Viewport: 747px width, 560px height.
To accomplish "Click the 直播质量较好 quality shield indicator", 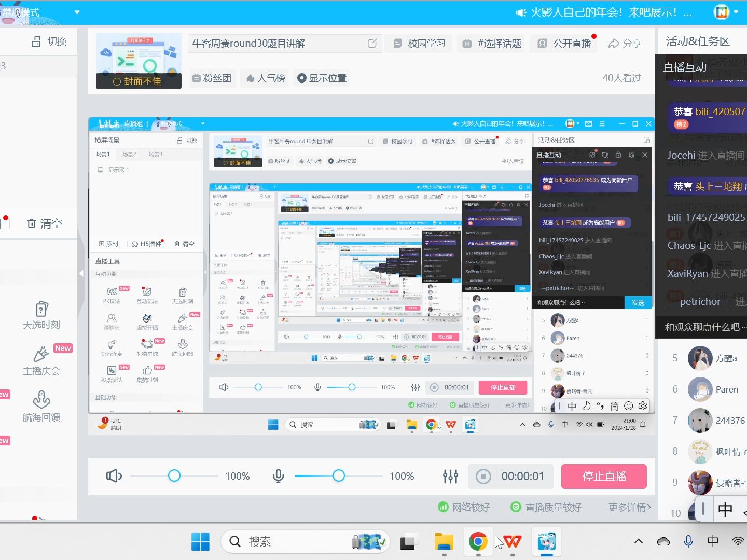I will click(546, 507).
